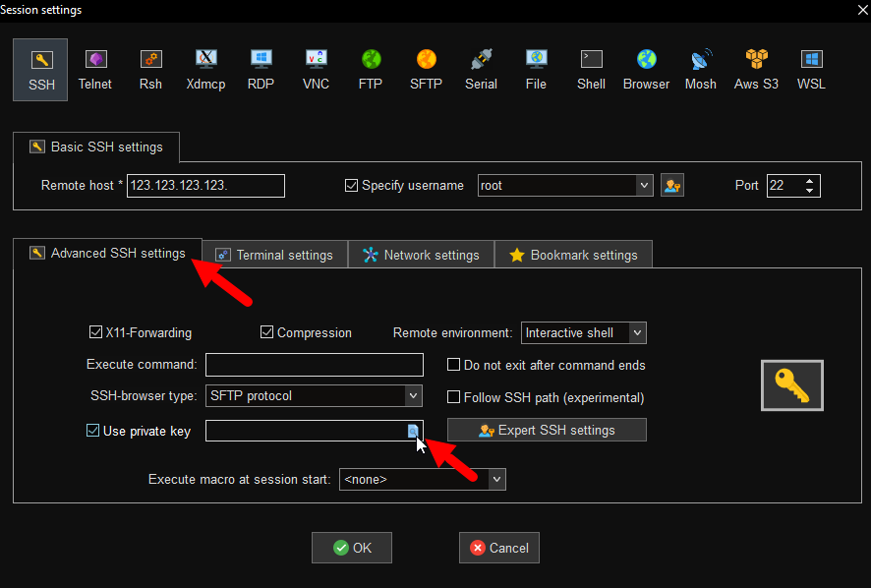Switch to the Terminal settings tab
Image resolution: width=871 pixels, height=588 pixels.
(x=274, y=255)
